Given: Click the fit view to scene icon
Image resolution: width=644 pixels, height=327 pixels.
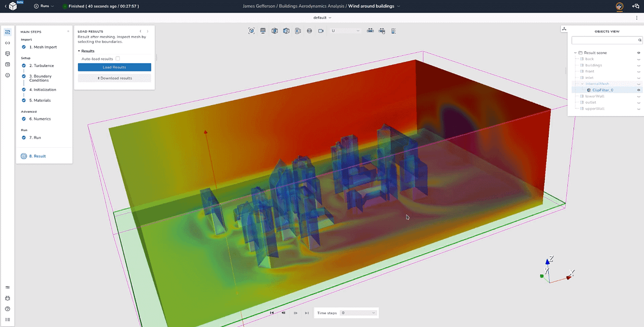Looking at the screenshot, I should 252,31.
